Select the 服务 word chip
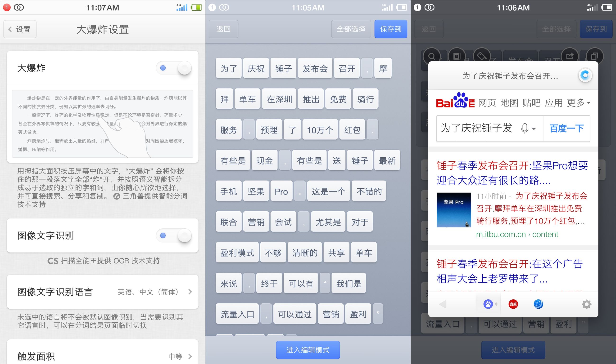Image resolution: width=616 pixels, height=364 pixels. [x=229, y=129]
